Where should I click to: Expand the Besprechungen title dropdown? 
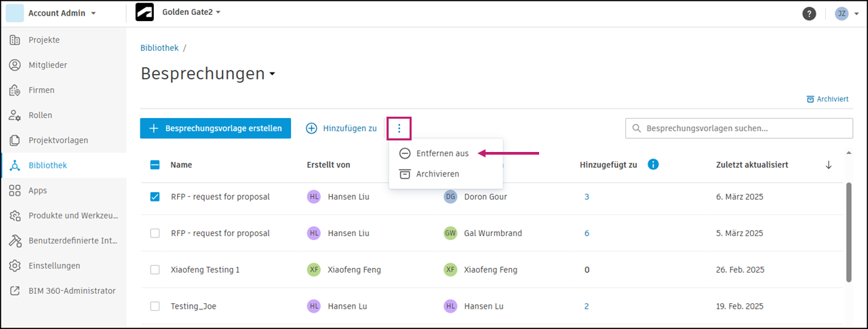point(273,74)
